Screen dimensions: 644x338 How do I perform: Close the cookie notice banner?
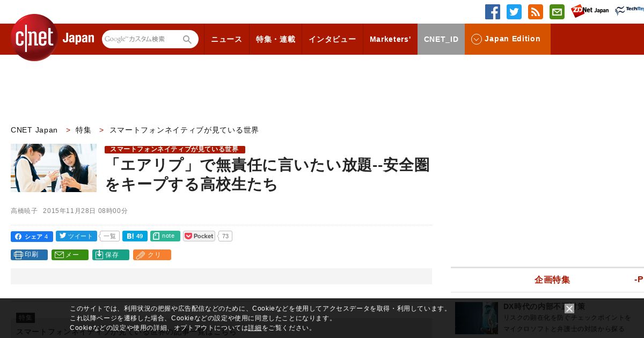[569, 308]
